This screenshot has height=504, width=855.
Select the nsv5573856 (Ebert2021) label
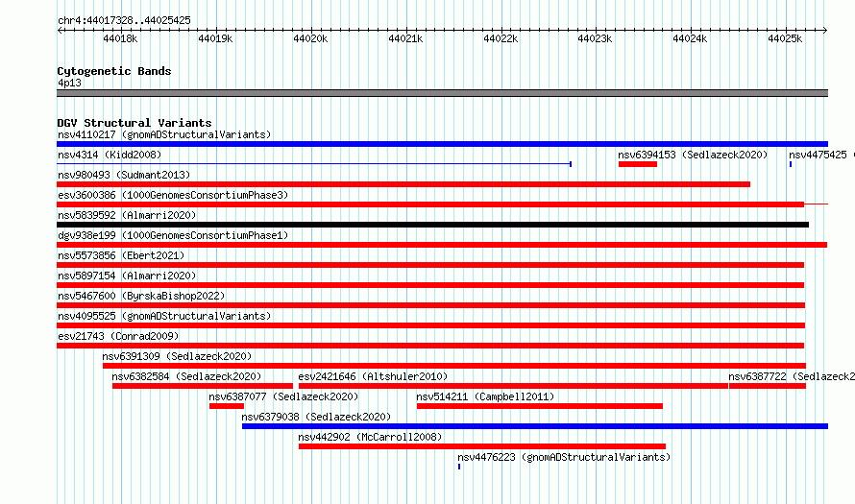click(121, 255)
